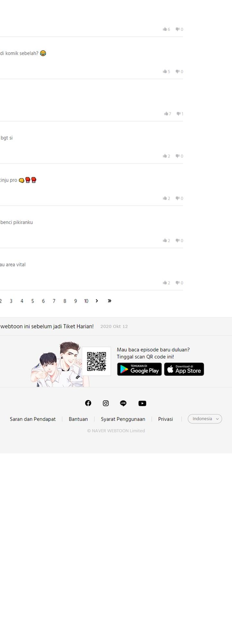Get the app on Google Play
232x644 pixels.
[x=140, y=369]
